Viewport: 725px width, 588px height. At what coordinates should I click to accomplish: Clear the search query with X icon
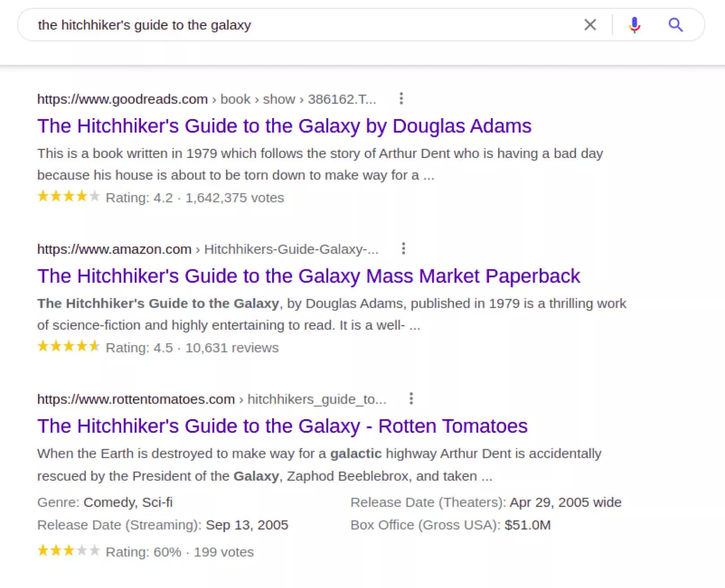click(590, 25)
